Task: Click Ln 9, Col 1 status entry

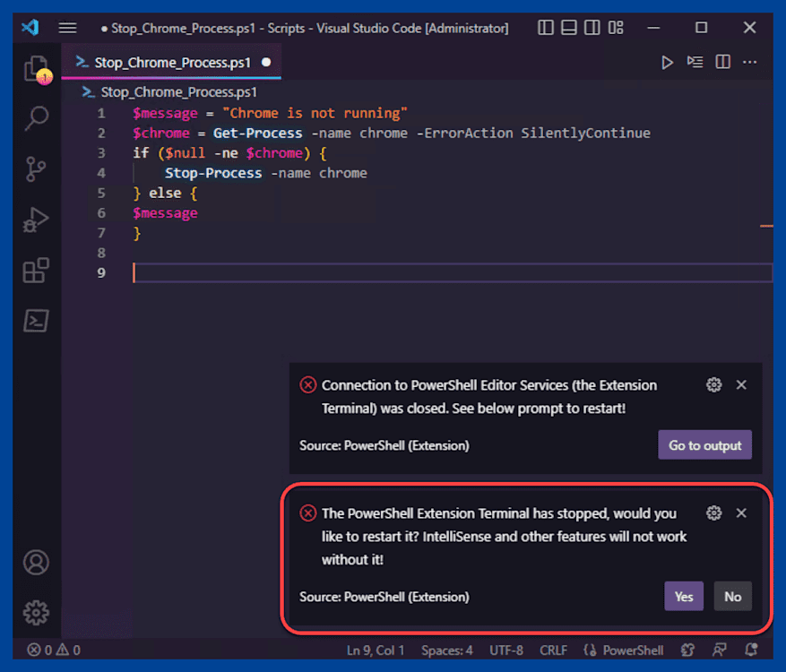Action: (376, 650)
